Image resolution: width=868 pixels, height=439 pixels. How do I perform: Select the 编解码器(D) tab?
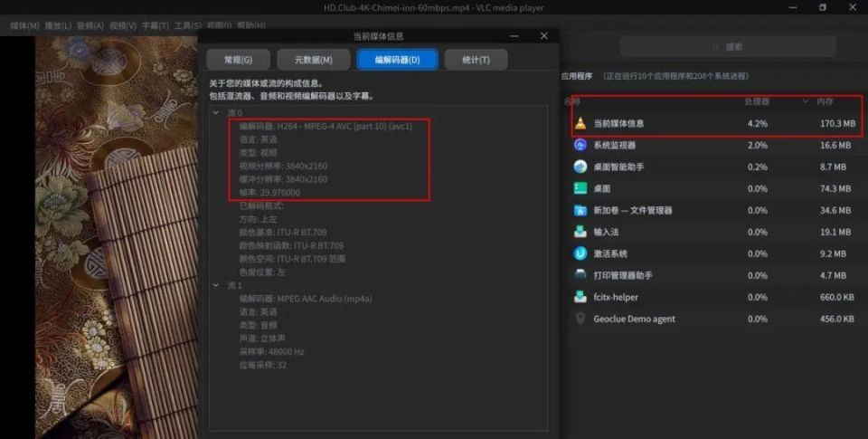click(x=398, y=60)
